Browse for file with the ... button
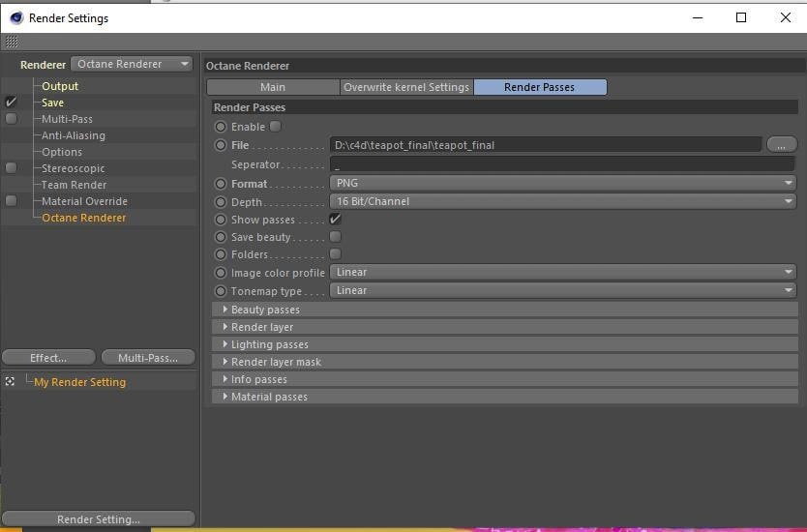The height and width of the screenshot is (532, 807). [x=782, y=144]
